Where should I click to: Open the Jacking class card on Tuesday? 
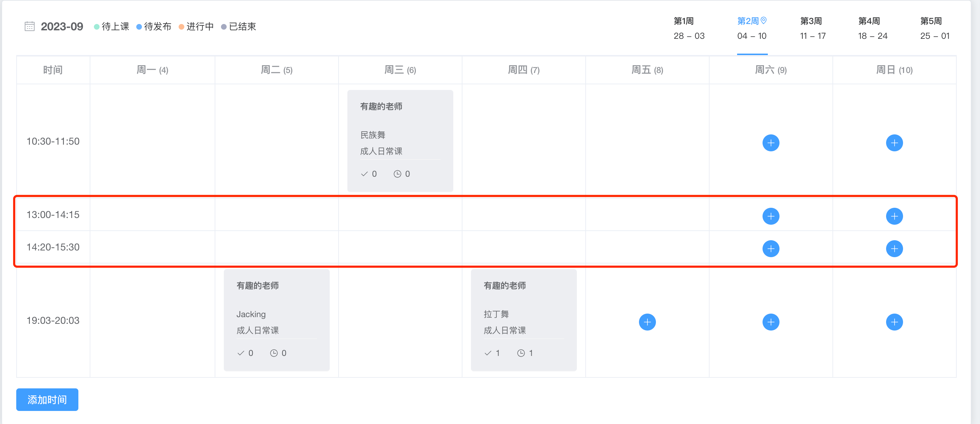276,320
